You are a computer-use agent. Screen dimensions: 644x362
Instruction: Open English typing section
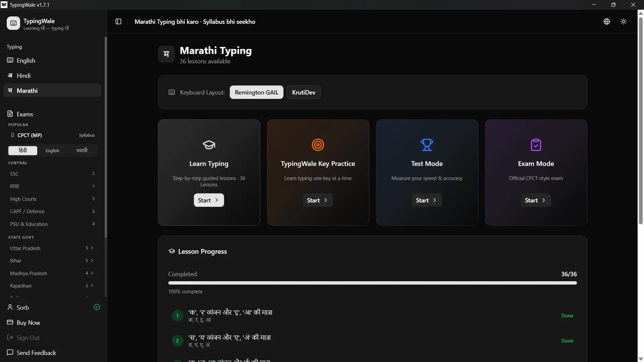pos(52,60)
